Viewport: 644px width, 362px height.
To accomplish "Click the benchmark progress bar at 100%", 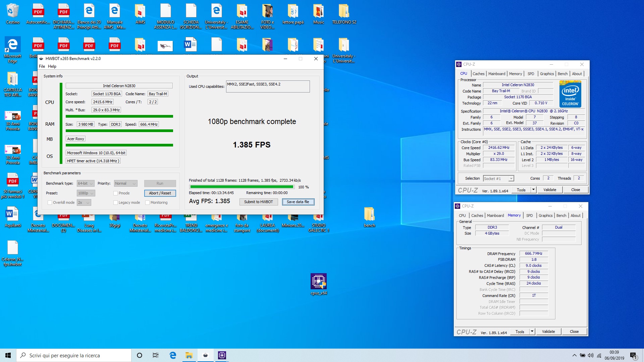I will (x=242, y=187).
